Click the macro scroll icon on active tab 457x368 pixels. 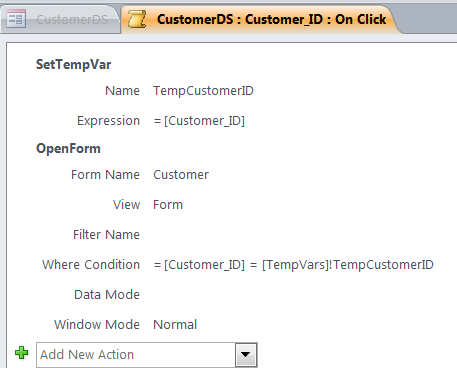(137, 19)
